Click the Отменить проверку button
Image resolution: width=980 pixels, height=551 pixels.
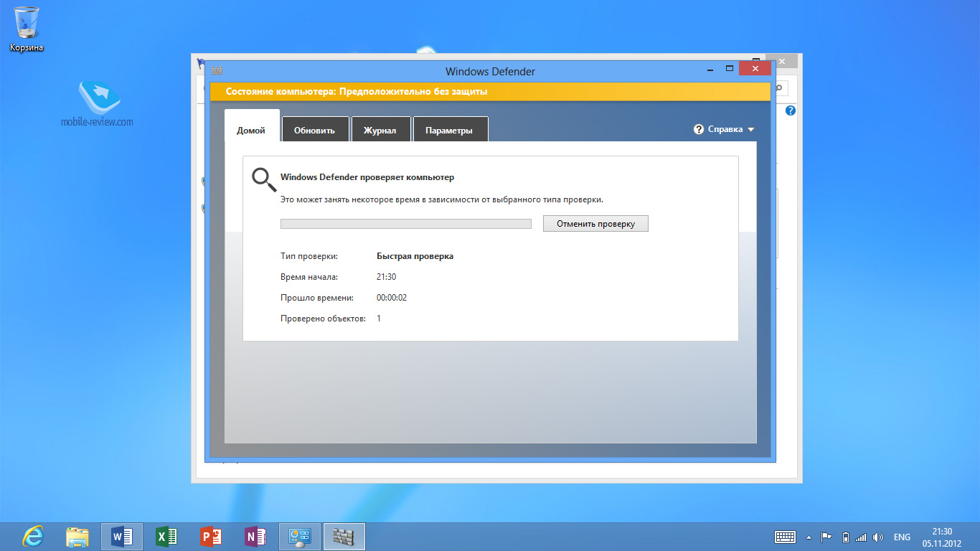[595, 223]
